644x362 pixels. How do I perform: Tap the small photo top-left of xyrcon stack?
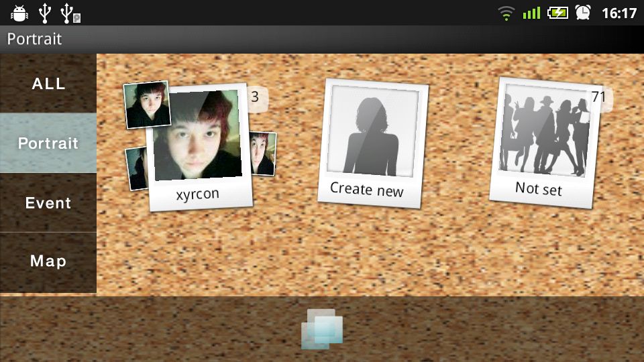146,104
